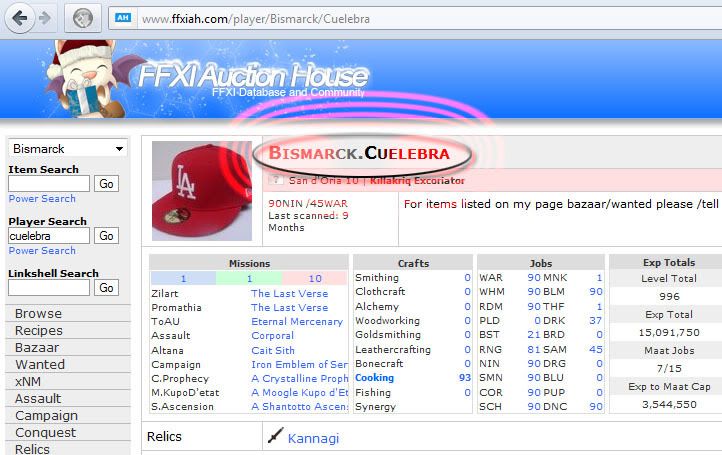Click the Item Search text field
This screenshot has height=455, width=722.
pos(49,184)
